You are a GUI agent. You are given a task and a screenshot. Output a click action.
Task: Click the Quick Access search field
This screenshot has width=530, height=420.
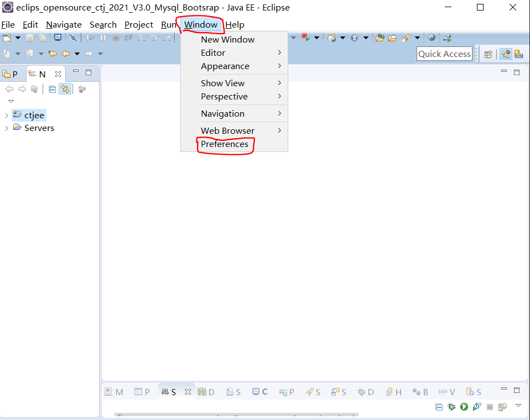pos(444,54)
